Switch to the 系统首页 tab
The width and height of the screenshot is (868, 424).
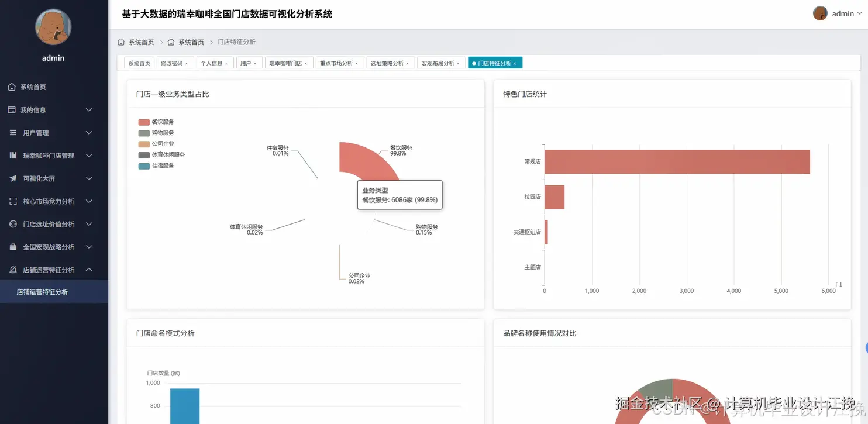[x=139, y=63]
